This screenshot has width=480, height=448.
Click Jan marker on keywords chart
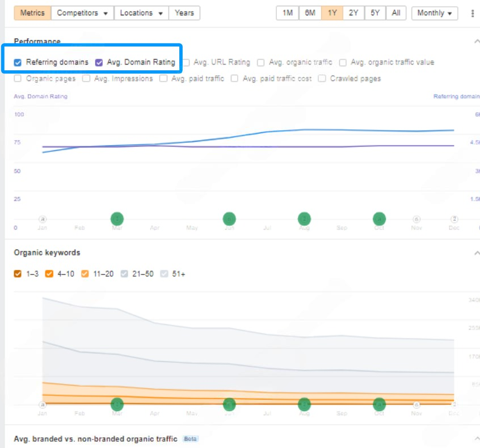tap(43, 405)
